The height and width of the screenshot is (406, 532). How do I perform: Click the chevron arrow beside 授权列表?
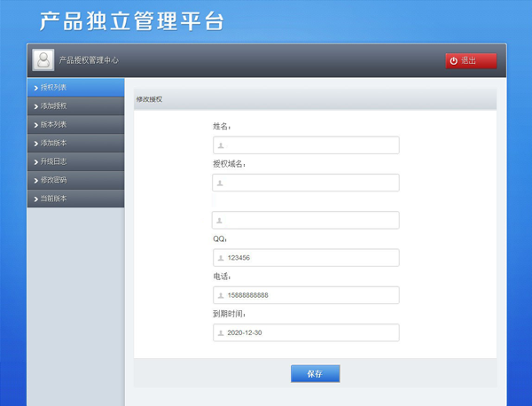[36, 88]
